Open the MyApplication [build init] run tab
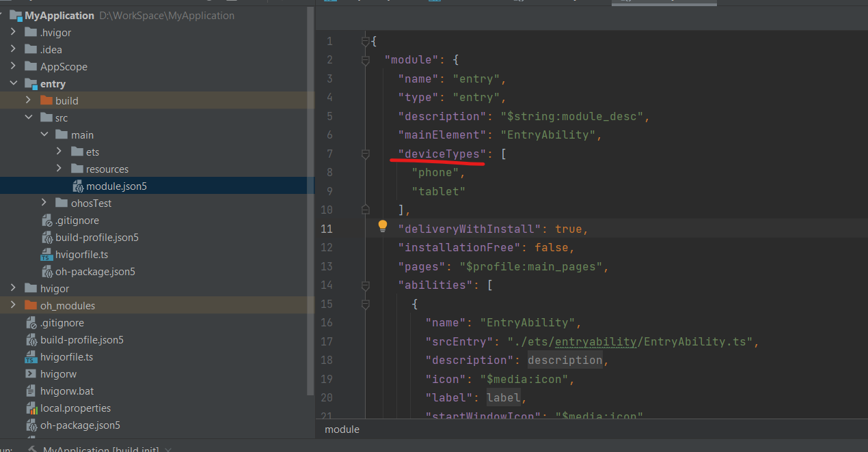The width and height of the screenshot is (868, 452). tap(100, 449)
